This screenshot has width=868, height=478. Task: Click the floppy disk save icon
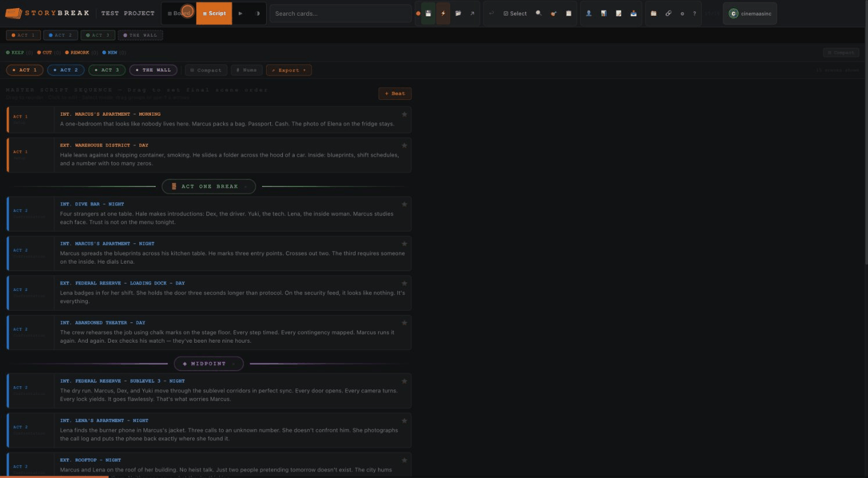coord(428,13)
